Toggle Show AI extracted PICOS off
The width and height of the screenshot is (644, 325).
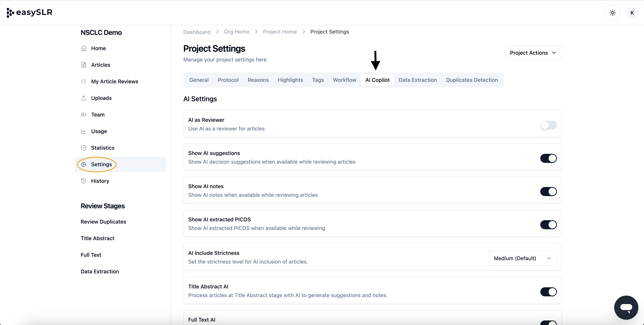(548, 225)
